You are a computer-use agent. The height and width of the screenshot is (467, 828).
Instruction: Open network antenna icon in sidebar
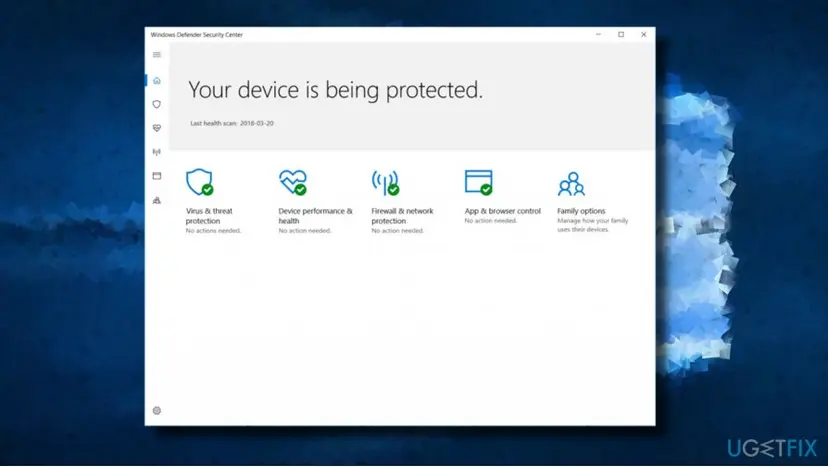[x=157, y=152]
